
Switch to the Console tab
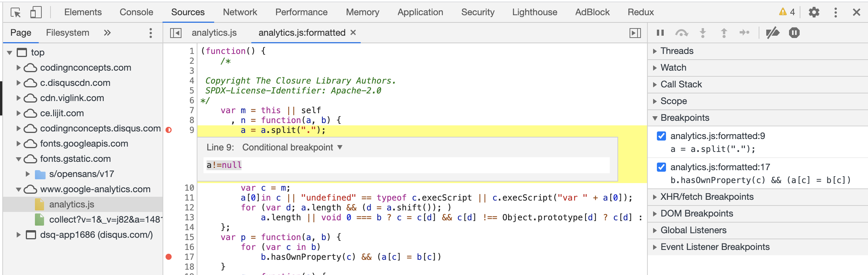tap(136, 12)
